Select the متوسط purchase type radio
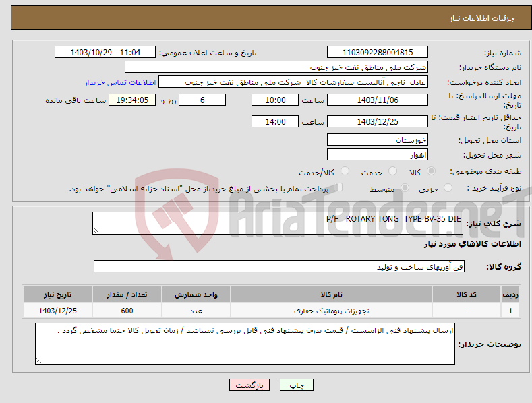This screenshot has width=532, height=403. click(405, 187)
